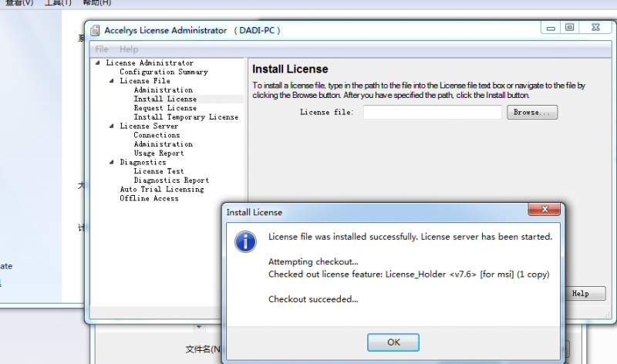Collapse the Diagnostics tree branch
The image size is (617, 364).
click(x=111, y=162)
